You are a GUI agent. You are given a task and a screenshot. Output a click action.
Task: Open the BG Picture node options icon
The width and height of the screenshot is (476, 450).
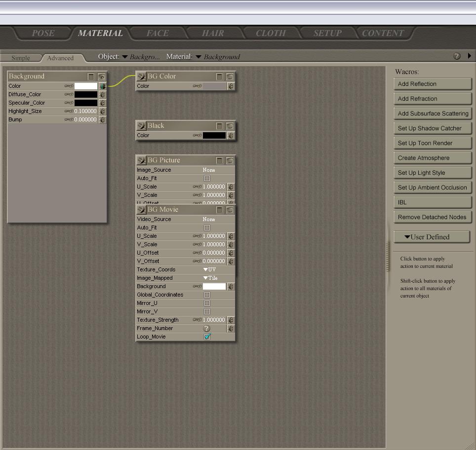click(x=220, y=160)
